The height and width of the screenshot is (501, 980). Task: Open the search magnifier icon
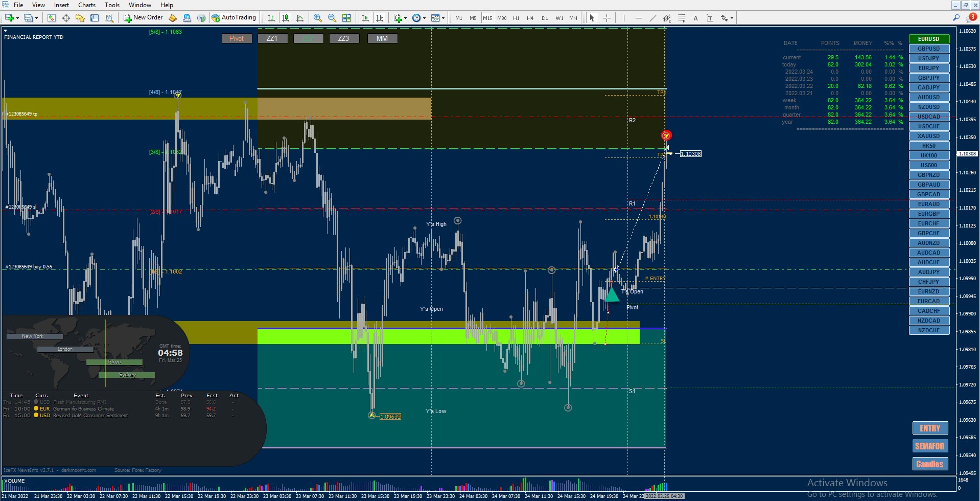pyautogui.click(x=956, y=18)
